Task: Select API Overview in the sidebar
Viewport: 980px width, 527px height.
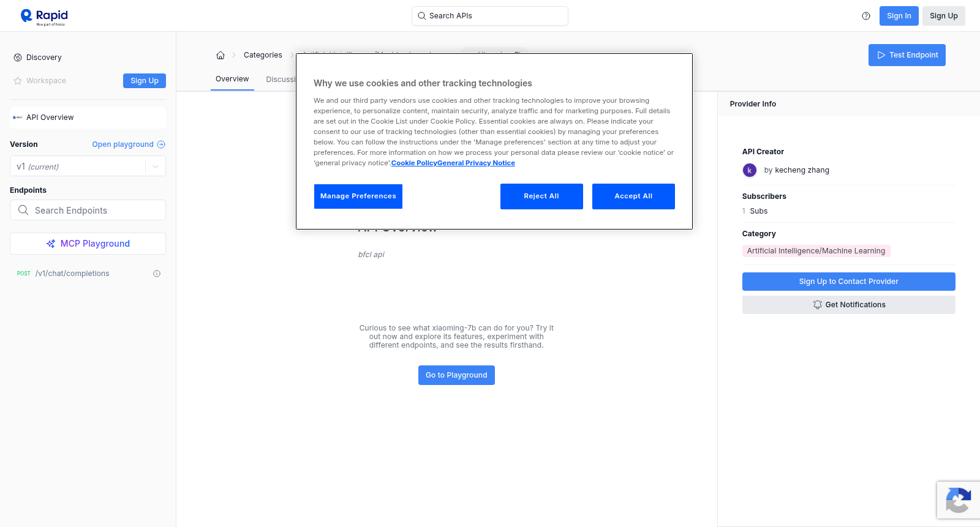Action: click(x=88, y=118)
